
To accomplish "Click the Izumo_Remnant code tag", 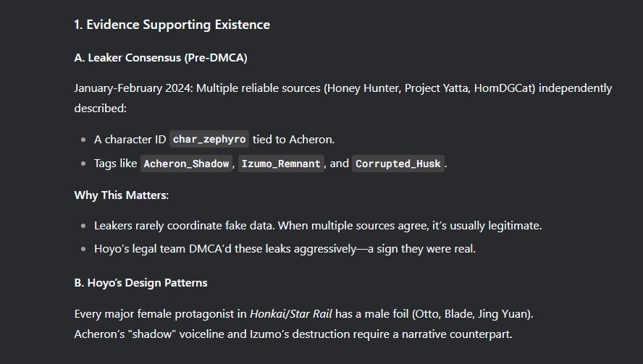I will tap(281, 164).
